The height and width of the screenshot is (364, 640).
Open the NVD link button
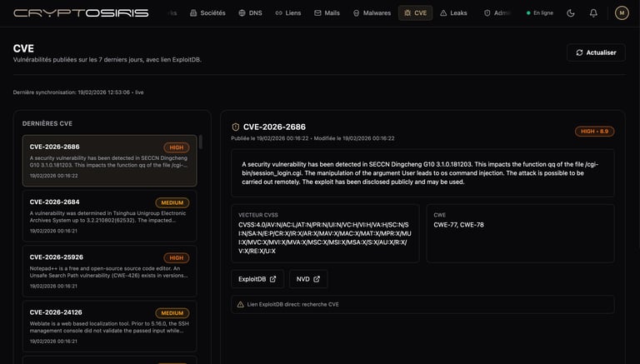pos(308,279)
